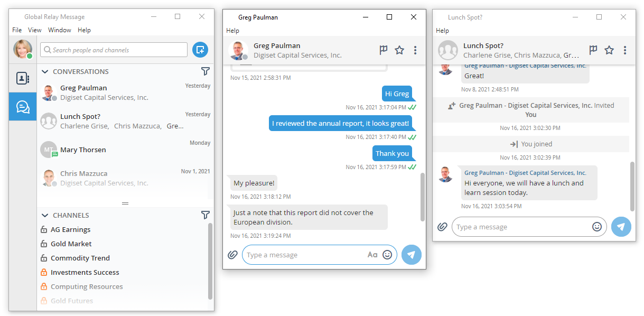The image size is (644, 316).
Task: Start a new conversation with the compose icon
Action: pyautogui.click(x=201, y=49)
